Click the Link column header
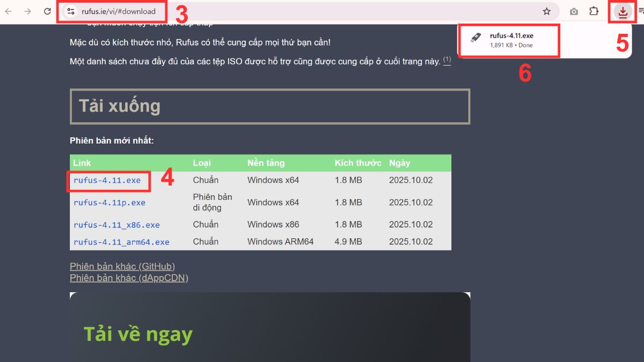Screen dimensions: 644x362 pyautogui.click(x=82, y=163)
